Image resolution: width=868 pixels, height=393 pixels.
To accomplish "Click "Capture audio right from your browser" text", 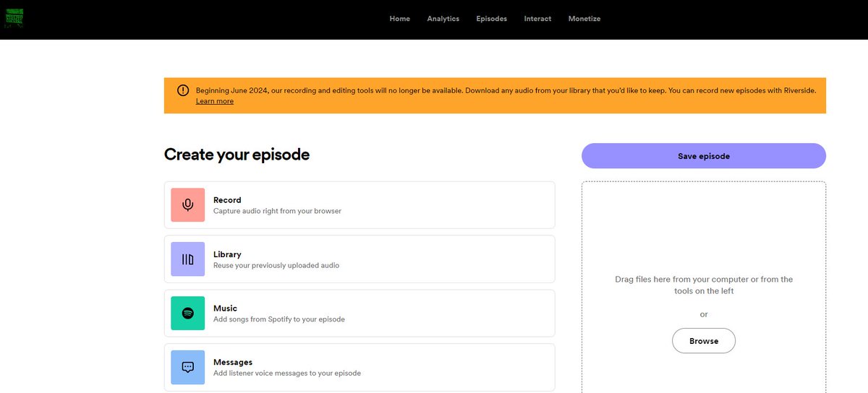I will (277, 211).
